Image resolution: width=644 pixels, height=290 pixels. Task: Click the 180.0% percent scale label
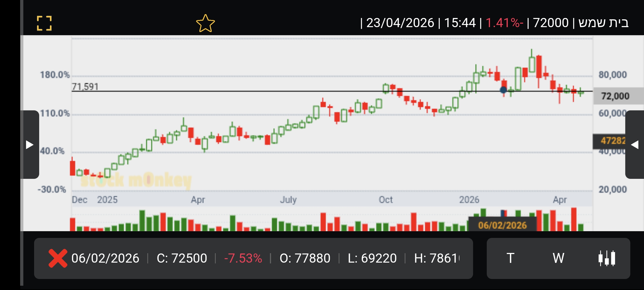[55, 75]
